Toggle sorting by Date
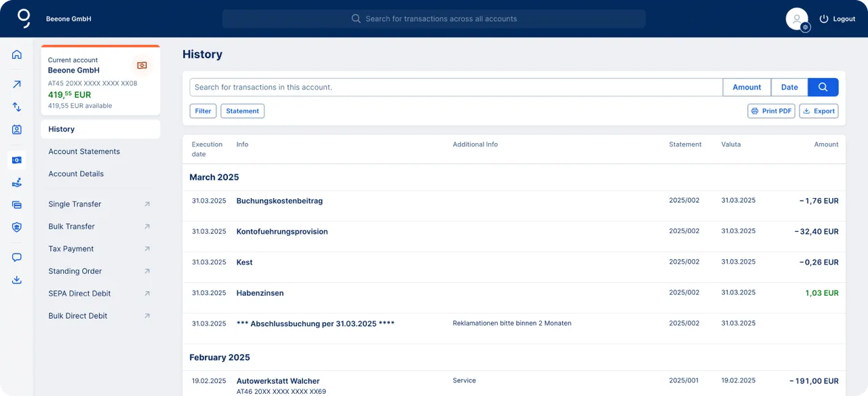 coord(789,87)
